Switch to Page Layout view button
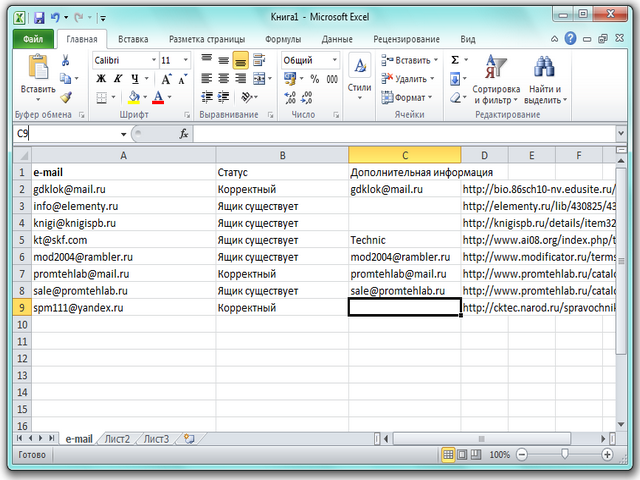The height and width of the screenshot is (480, 640). point(462,454)
